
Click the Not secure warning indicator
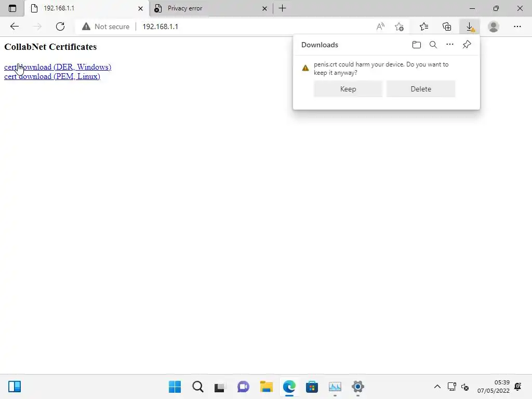(x=106, y=26)
